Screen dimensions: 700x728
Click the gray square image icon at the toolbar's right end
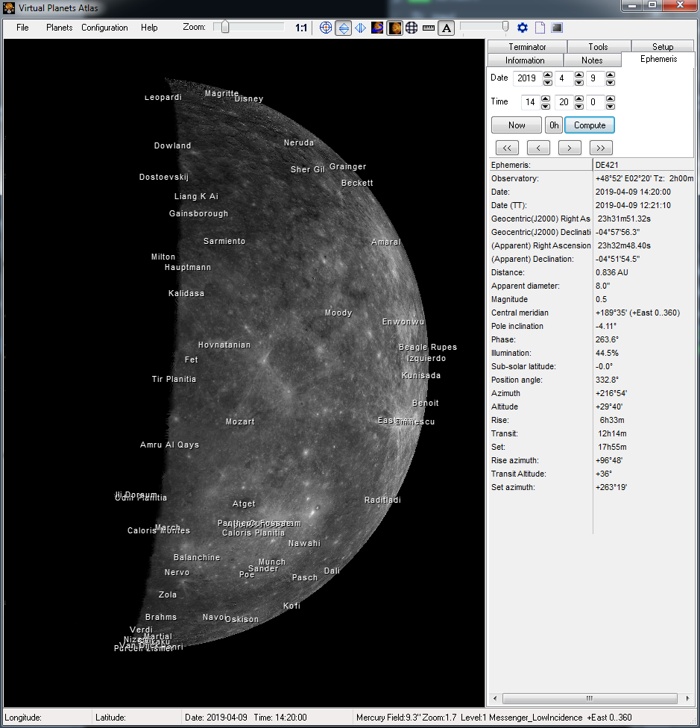(557, 28)
